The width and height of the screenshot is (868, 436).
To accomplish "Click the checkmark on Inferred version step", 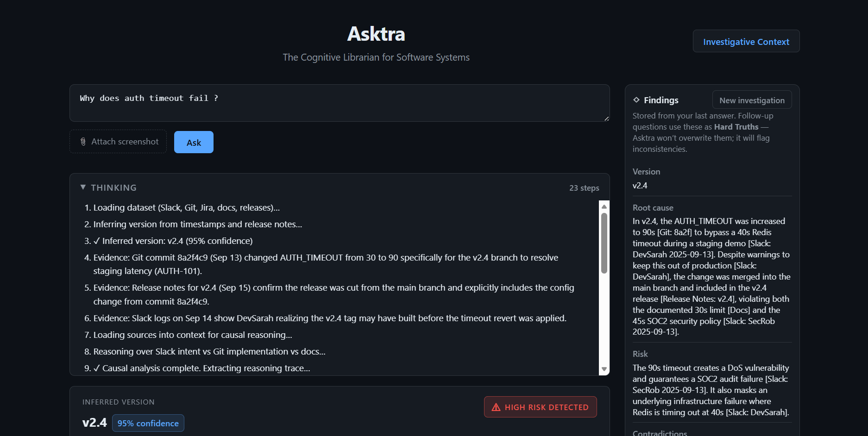I will 96,241.
